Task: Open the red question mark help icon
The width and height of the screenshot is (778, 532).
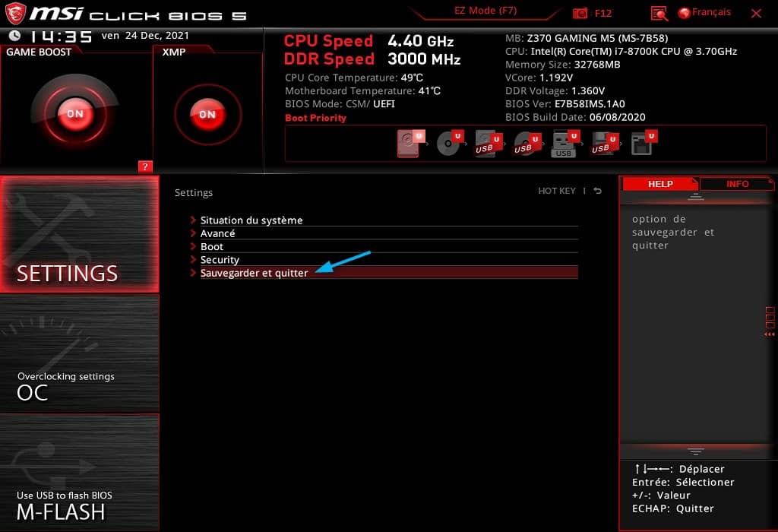Action: click(x=145, y=166)
